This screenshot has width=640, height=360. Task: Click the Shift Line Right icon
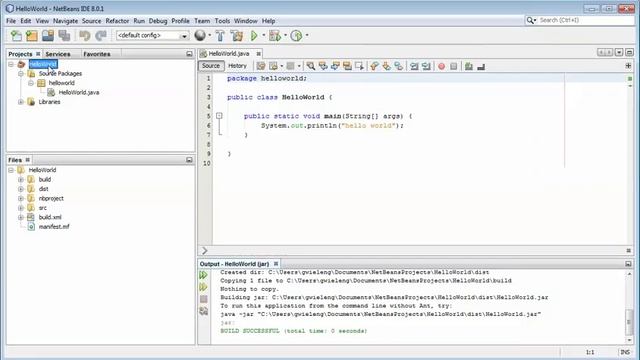point(426,66)
